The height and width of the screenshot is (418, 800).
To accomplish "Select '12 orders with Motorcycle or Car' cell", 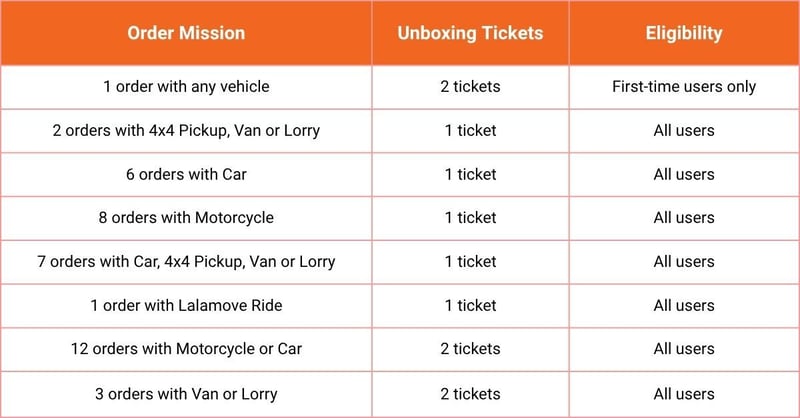I will [186, 349].
